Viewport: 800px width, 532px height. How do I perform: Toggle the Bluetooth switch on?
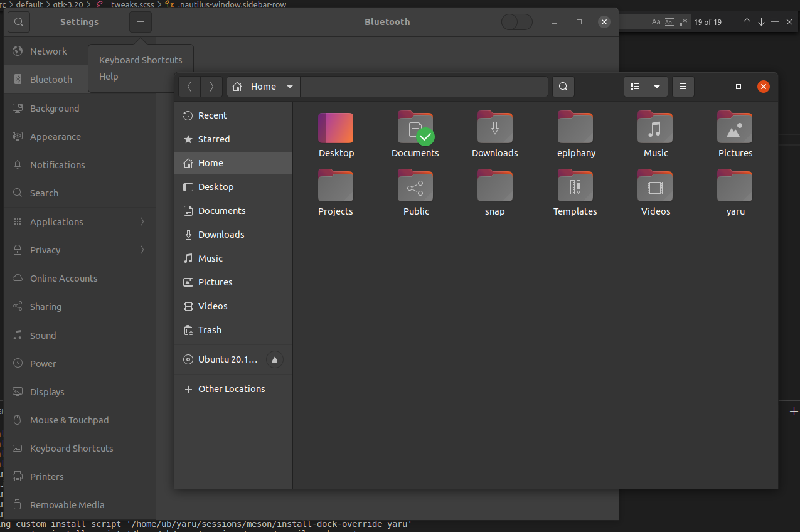(x=517, y=22)
